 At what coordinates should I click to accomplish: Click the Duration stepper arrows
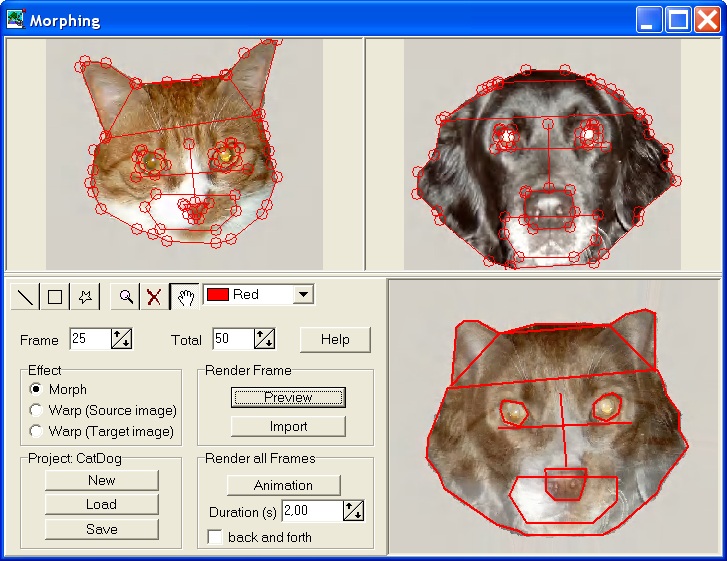point(353,511)
